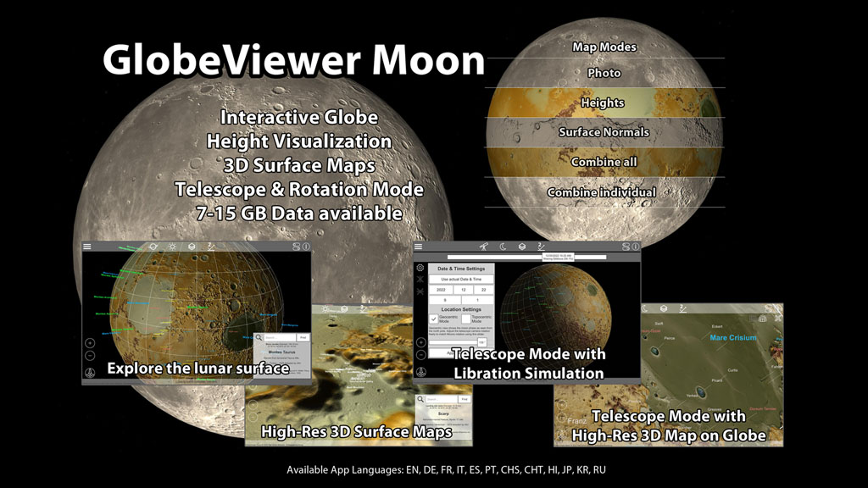Click Scarp search result title
Screen dimensions: 868x488
(x=443, y=413)
